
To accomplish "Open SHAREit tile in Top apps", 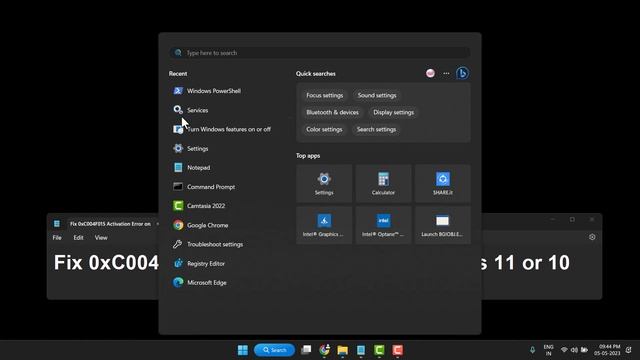I will pos(443,184).
